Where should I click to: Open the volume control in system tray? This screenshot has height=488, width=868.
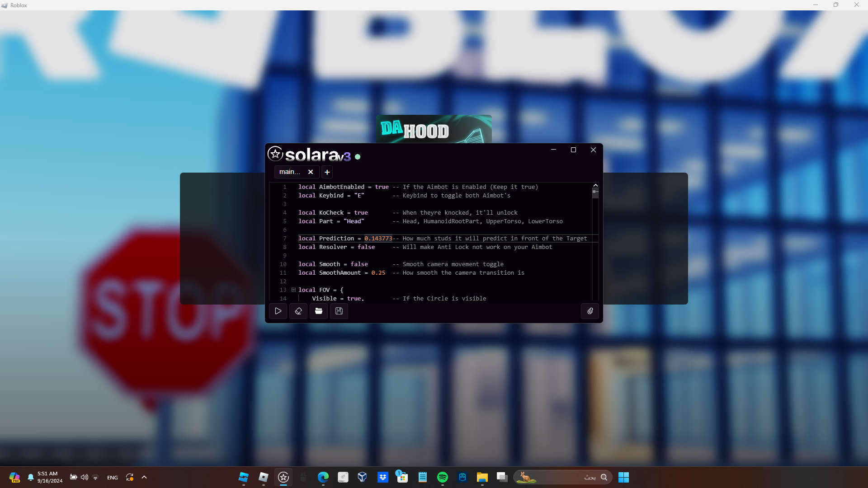(x=85, y=477)
